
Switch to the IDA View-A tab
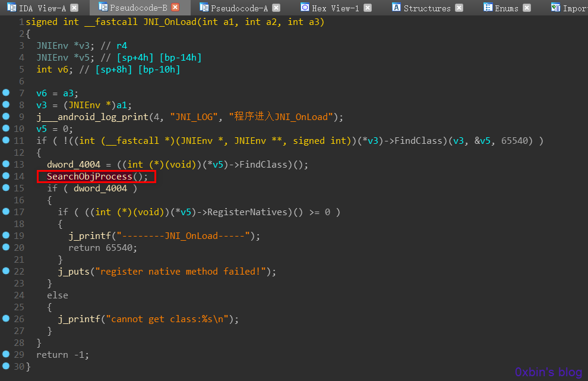pyautogui.click(x=42, y=8)
